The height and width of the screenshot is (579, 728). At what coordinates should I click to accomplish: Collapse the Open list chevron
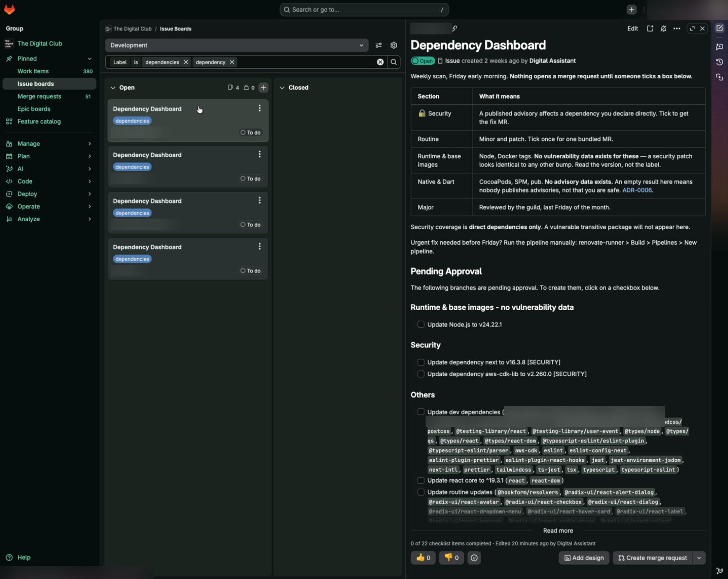pos(113,88)
